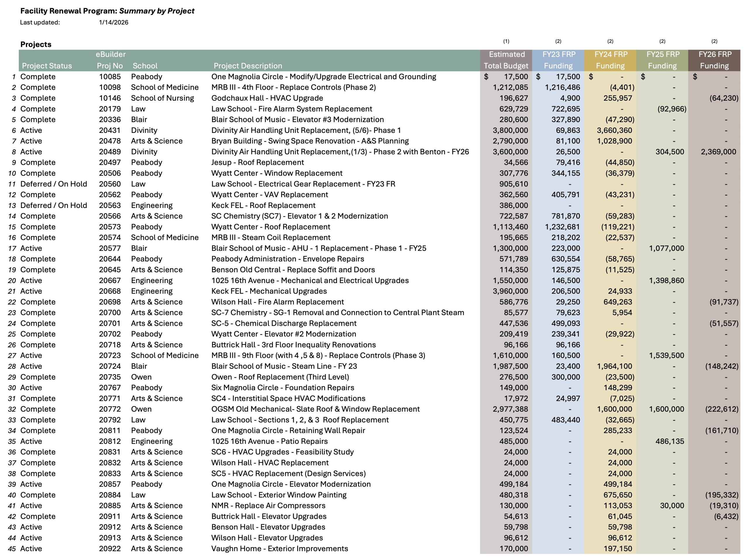Click the FY23 FRP Funding header

click(558, 60)
